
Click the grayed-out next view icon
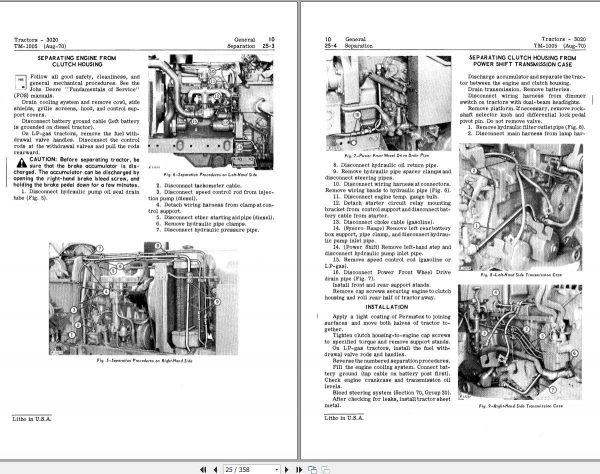[326, 469]
